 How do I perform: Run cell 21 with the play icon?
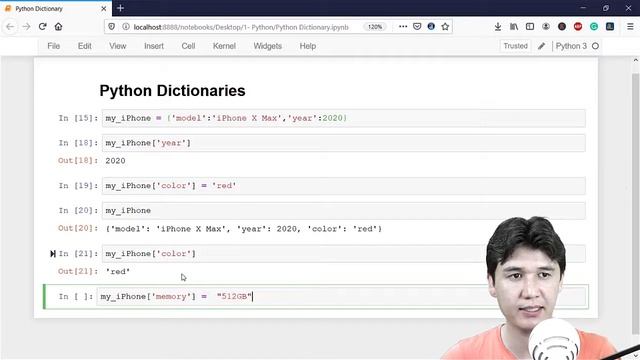53,254
